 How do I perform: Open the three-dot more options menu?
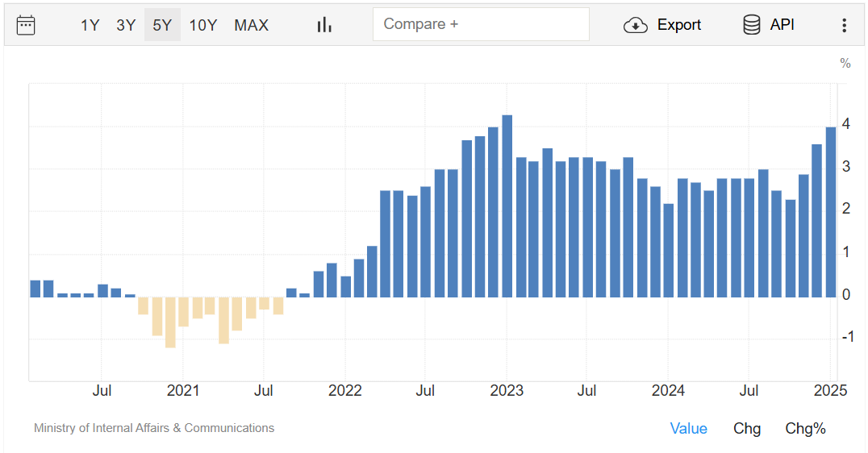tap(844, 25)
